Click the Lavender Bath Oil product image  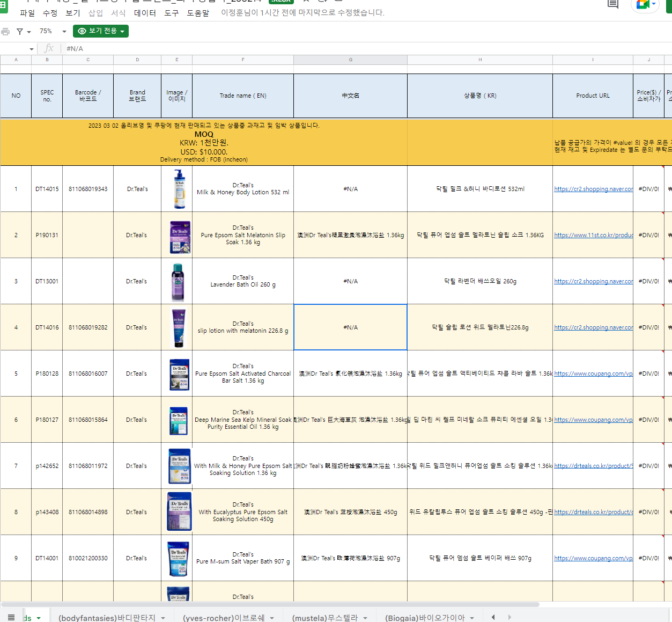tap(178, 282)
